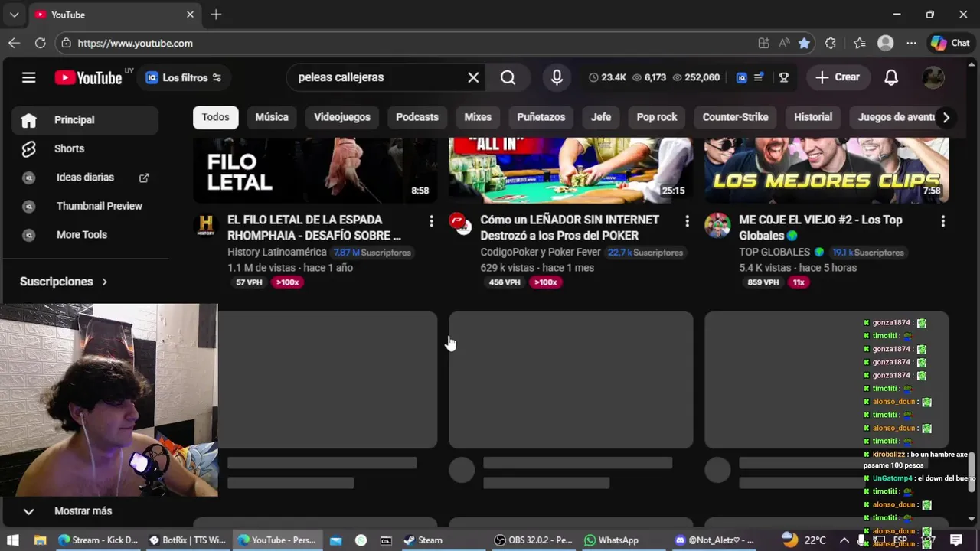The height and width of the screenshot is (551, 980).
Task: Go back in the browser
Action: click(14, 44)
